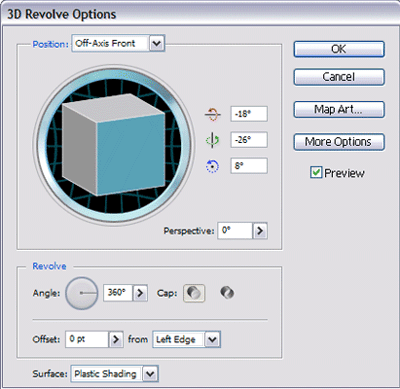Click the More Options button
Screen dimensions: 400x389
pyautogui.click(x=339, y=142)
